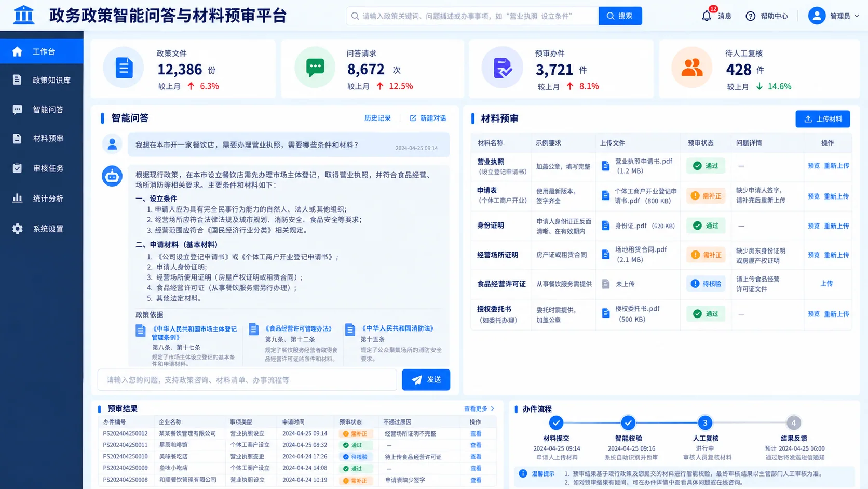Click the pending manual review people icon
Viewport: 868px width, 489px height.
click(691, 68)
